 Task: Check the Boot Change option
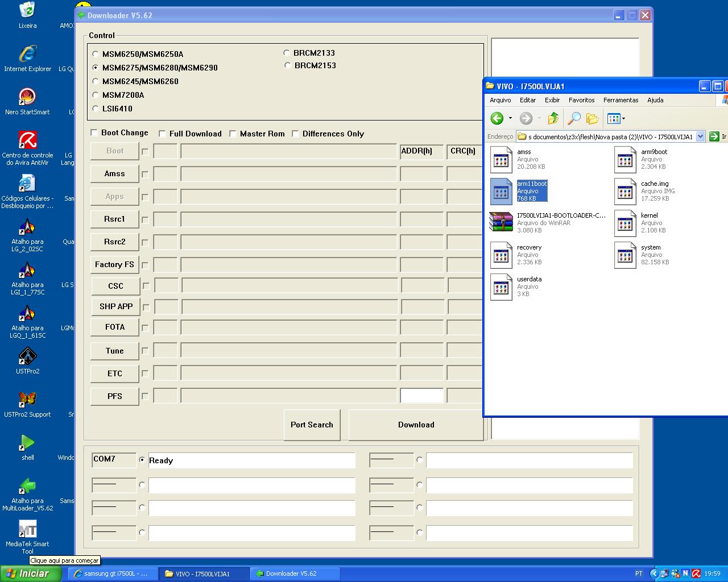tap(94, 132)
